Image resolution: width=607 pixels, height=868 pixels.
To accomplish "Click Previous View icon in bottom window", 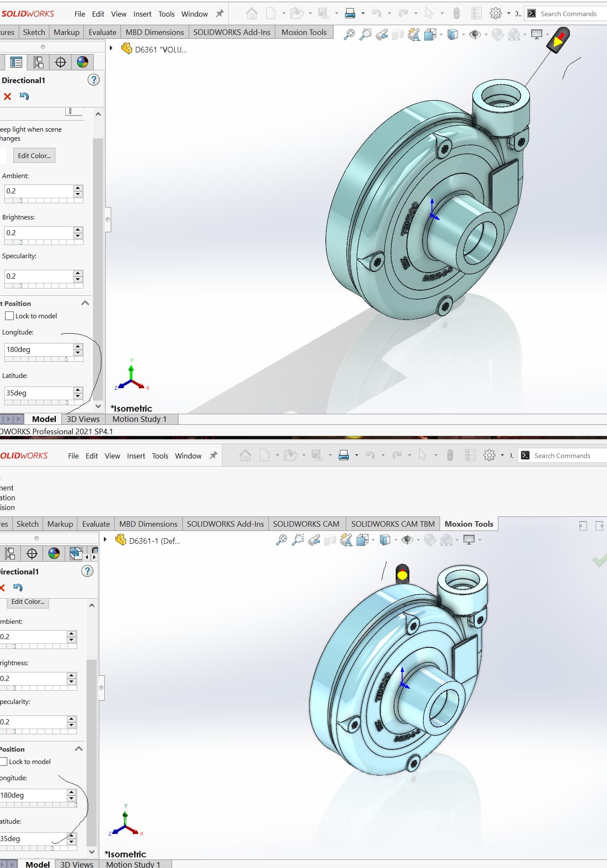I will (x=314, y=540).
